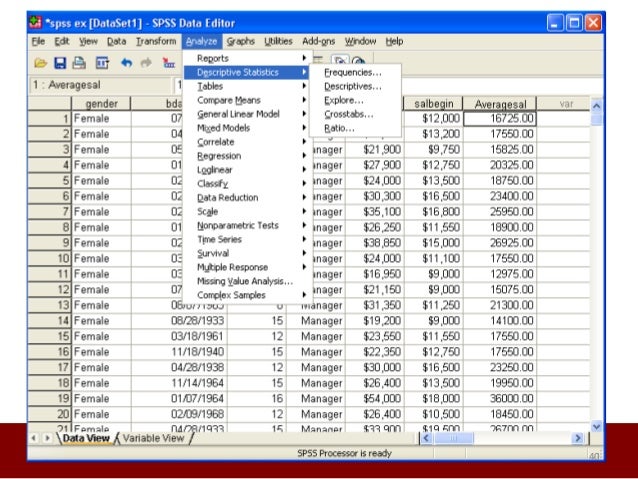This screenshot has width=638, height=479.
Task: Select the Averagesal cell 16725.00
Action: point(500,118)
